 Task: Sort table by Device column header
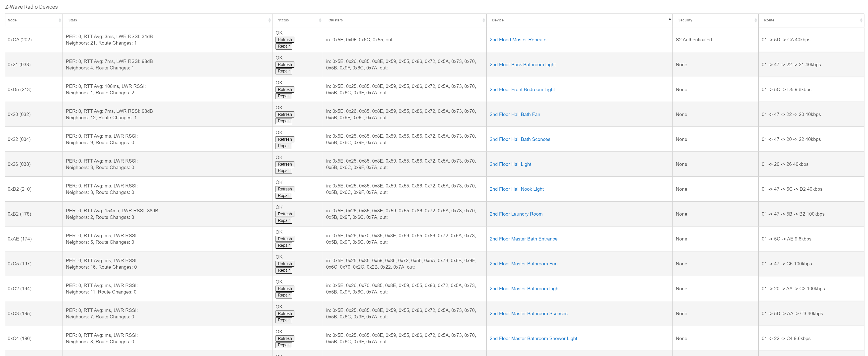pos(580,20)
